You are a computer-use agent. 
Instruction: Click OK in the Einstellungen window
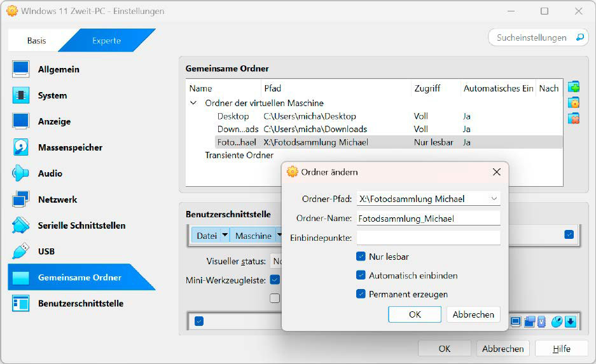(x=445, y=349)
